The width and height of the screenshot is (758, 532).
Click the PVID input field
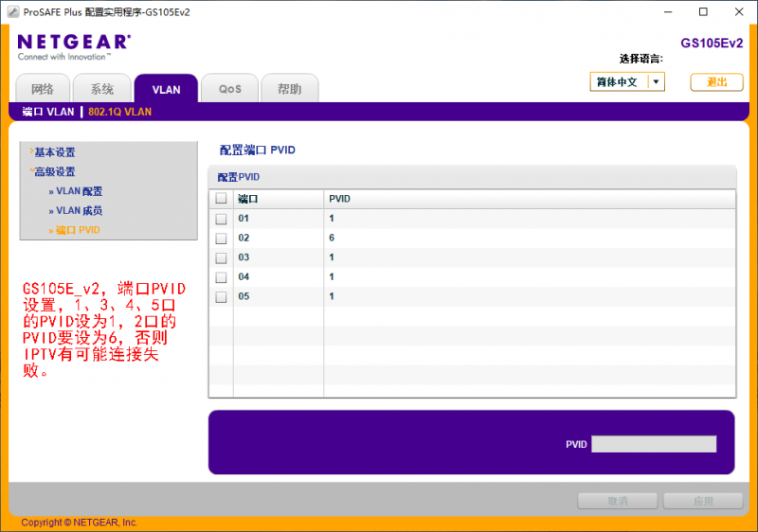point(654,444)
